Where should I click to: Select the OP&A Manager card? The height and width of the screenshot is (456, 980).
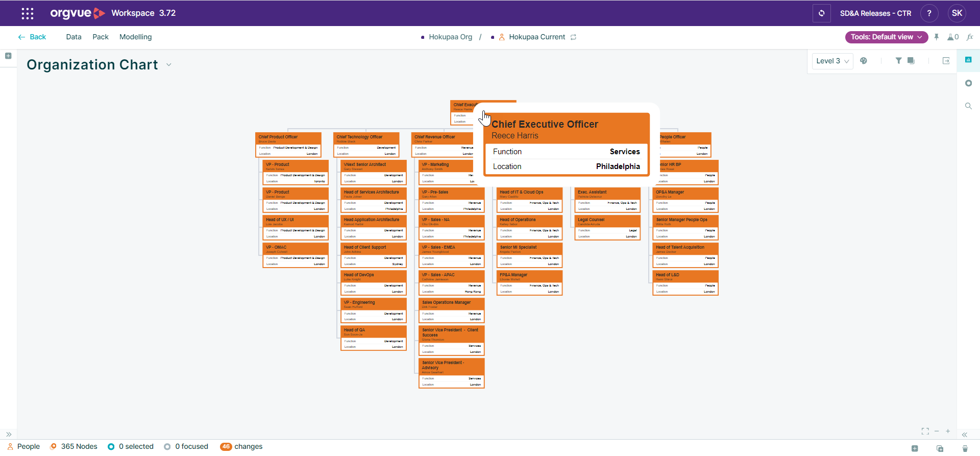685,200
